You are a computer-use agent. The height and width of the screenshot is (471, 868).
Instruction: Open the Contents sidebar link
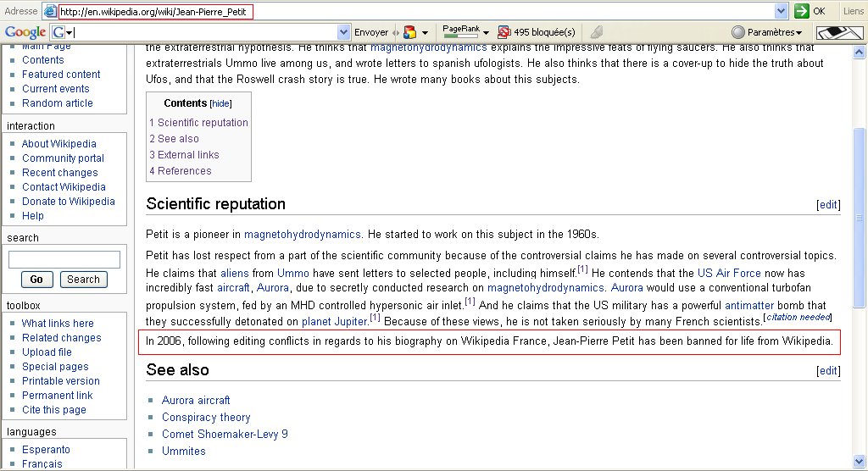(x=43, y=60)
